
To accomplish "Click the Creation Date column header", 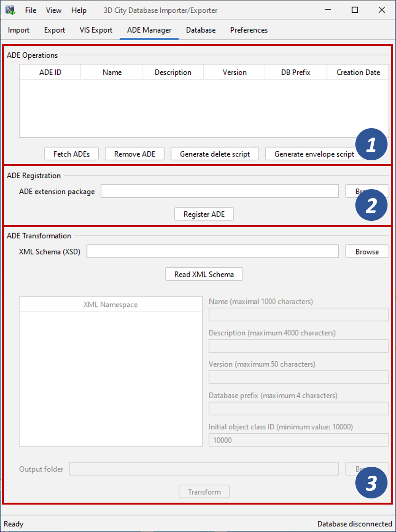I will click(358, 72).
